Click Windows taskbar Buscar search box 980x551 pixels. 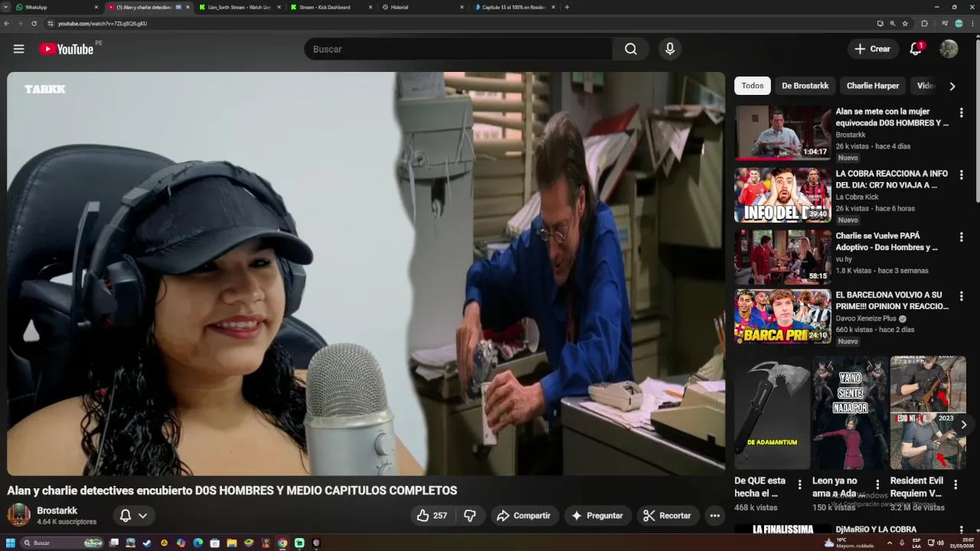click(x=61, y=543)
